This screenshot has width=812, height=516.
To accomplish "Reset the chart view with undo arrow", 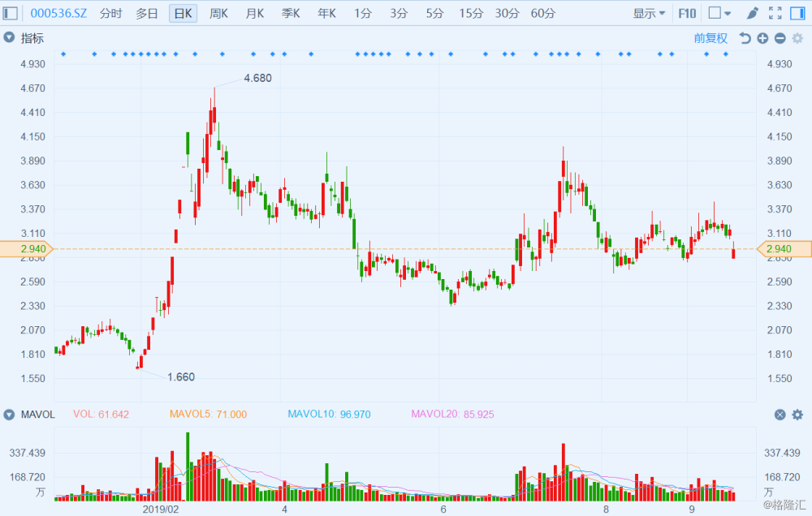I will point(745,38).
